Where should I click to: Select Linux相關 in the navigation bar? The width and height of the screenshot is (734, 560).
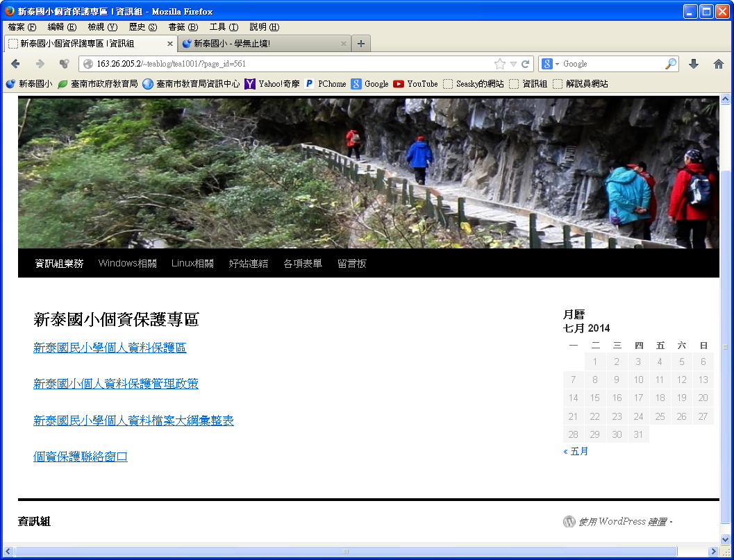point(192,264)
